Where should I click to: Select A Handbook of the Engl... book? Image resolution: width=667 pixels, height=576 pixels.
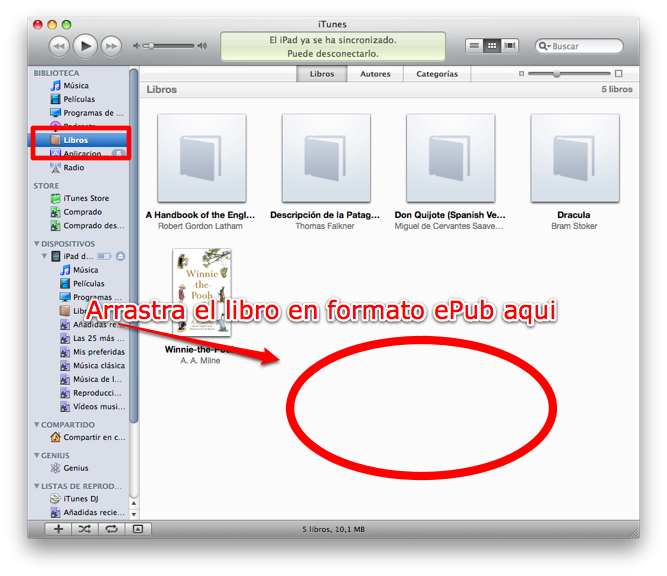(202, 158)
